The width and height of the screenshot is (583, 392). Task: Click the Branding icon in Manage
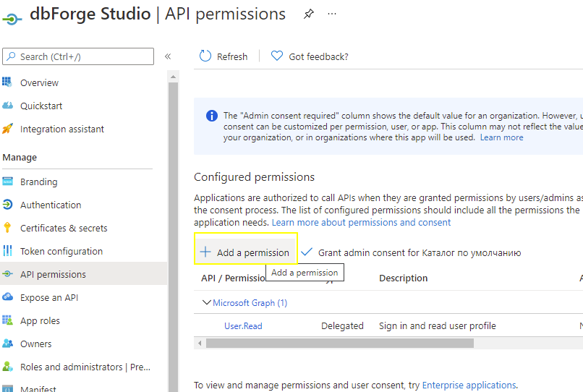click(7, 182)
